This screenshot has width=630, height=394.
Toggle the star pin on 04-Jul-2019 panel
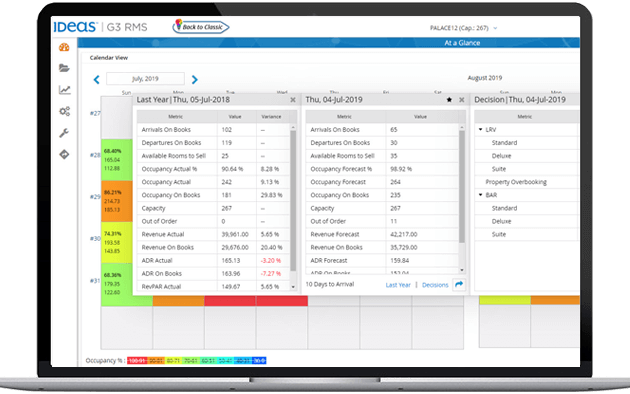click(449, 100)
